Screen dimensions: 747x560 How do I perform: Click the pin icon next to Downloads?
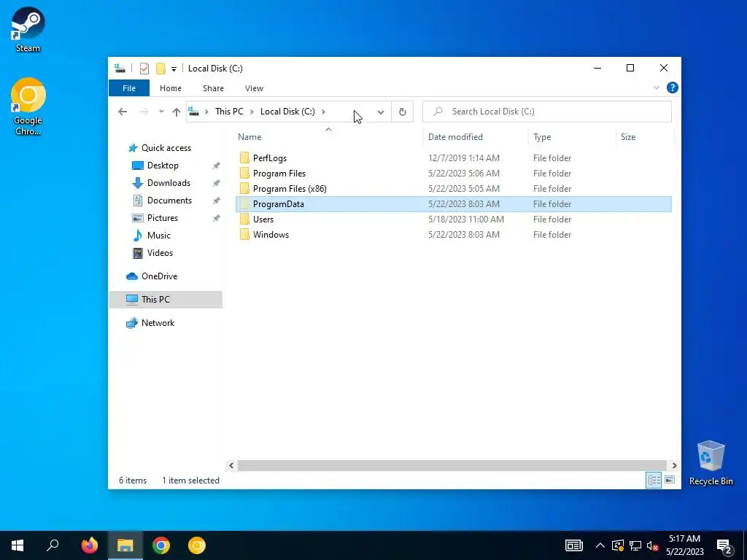(x=216, y=183)
